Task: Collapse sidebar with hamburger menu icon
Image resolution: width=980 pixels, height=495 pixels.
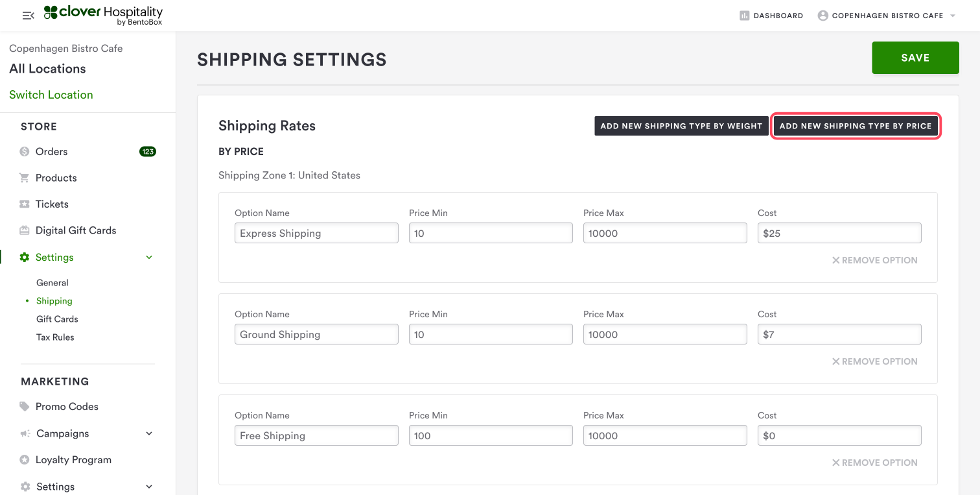Action: tap(28, 16)
